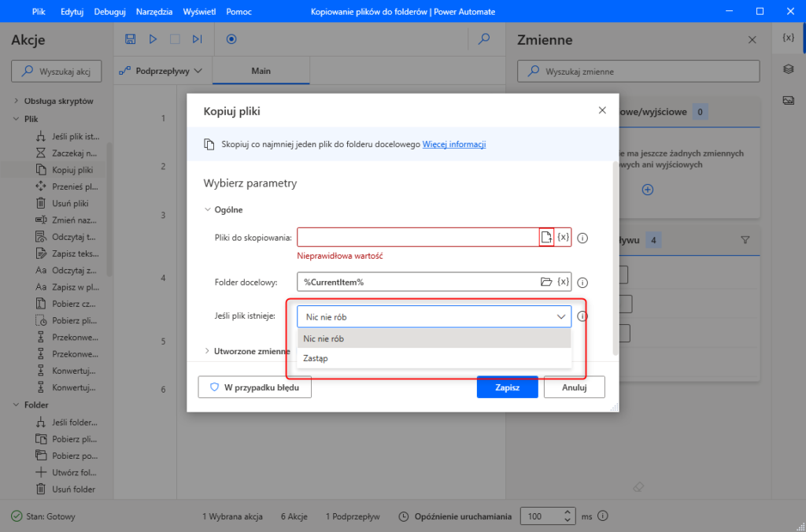
Task: Expand the Utworzone zmienne section
Action: coord(208,351)
